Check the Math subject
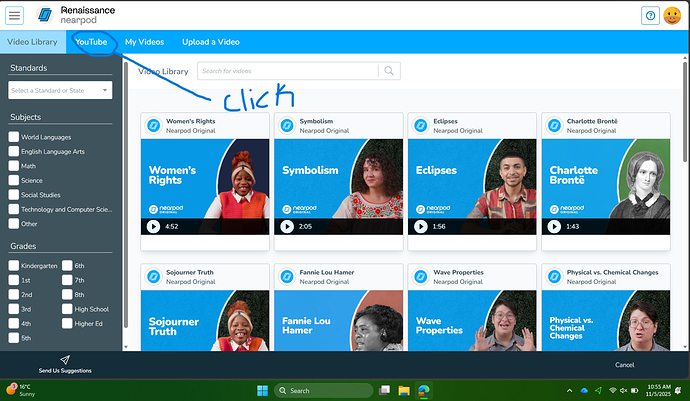The image size is (690, 401). pyautogui.click(x=14, y=166)
